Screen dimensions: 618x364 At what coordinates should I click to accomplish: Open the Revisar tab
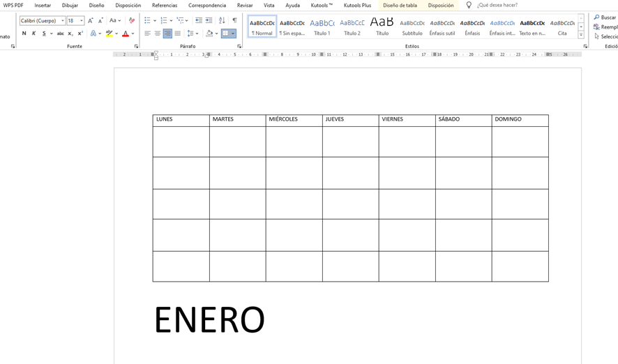(x=245, y=5)
